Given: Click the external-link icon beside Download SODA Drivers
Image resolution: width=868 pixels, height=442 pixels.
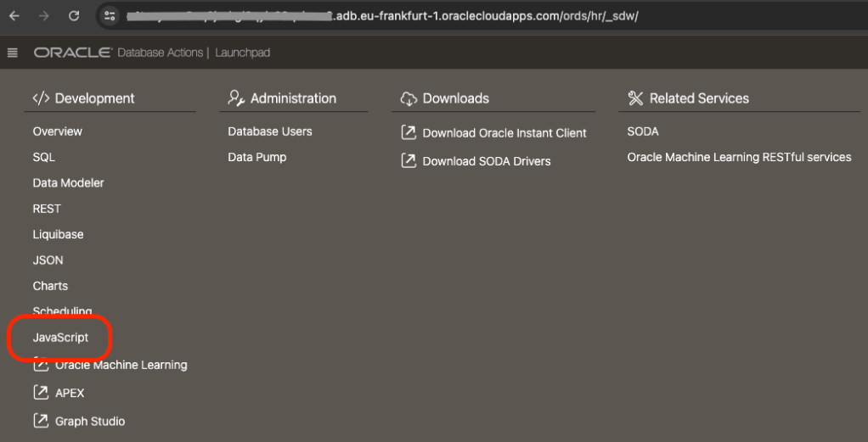Looking at the screenshot, I should click(408, 161).
